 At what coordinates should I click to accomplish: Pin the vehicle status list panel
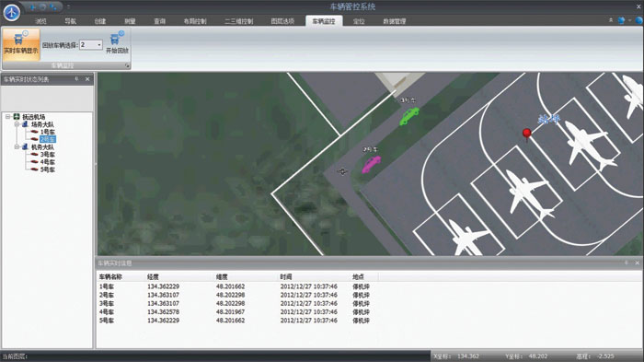tap(76, 78)
